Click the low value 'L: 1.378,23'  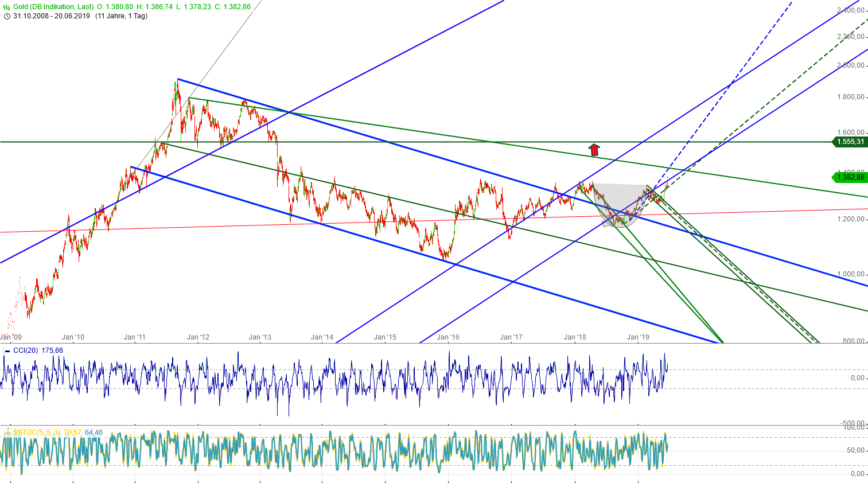click(x=194, y=7)
